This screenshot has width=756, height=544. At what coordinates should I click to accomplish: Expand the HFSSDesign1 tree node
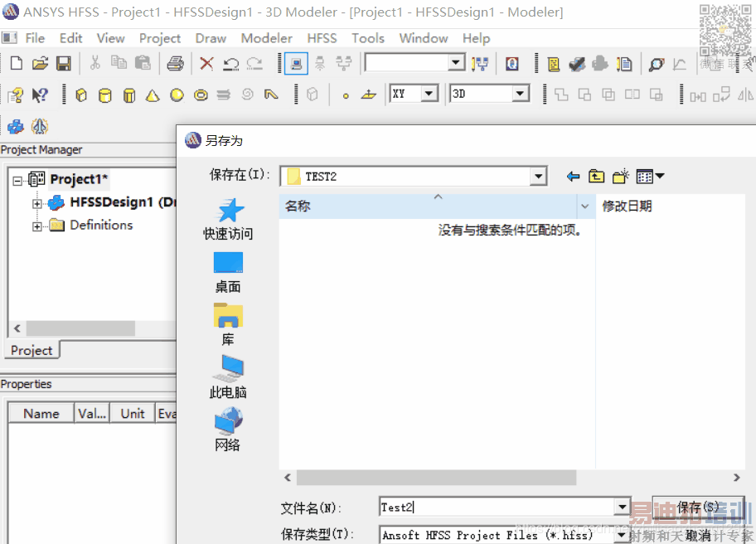tap(37, 203)
